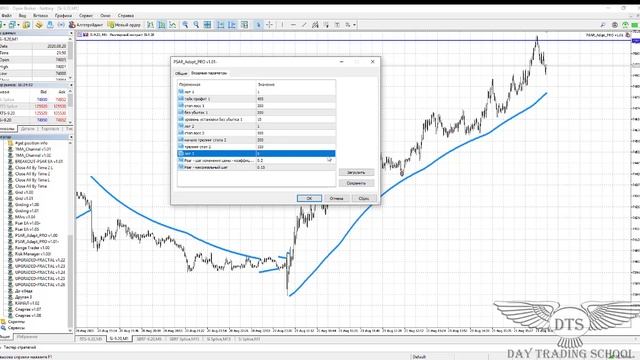The height and width of the screenshot is (360, 640).
Task: Click the tile windows grid icon
Action: tap(207, 25)
